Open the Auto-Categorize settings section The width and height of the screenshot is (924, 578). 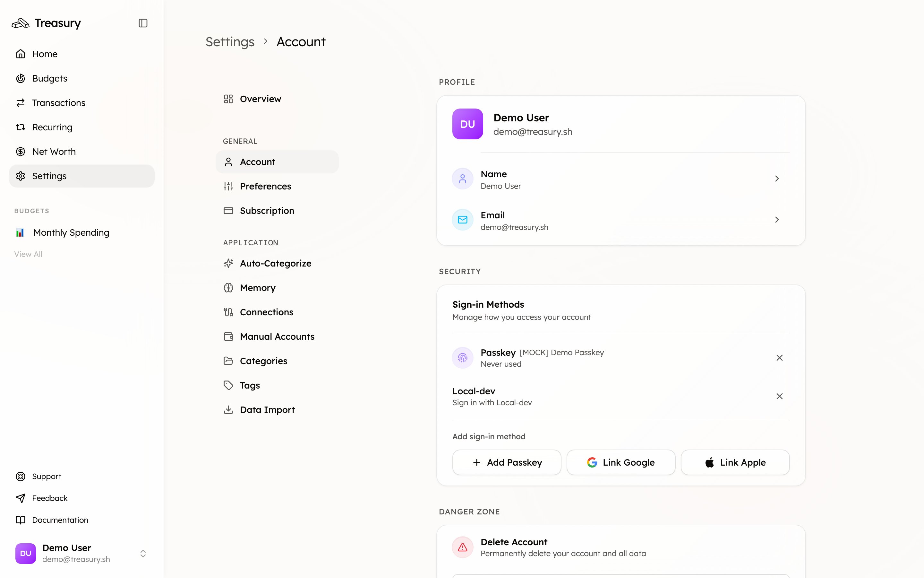tap(277, 263)
